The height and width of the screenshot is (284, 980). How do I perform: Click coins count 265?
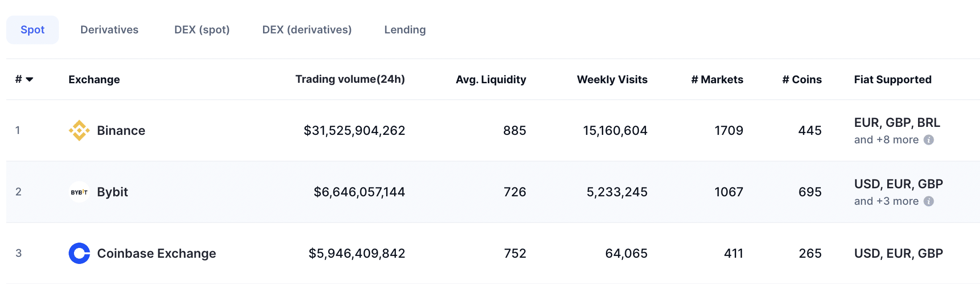810,253
